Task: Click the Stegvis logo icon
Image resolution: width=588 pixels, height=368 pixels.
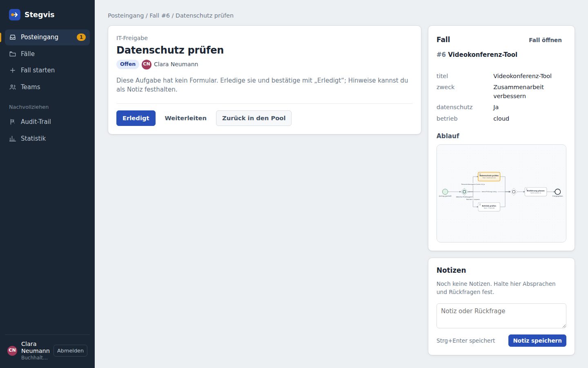Action: [15, 15]
